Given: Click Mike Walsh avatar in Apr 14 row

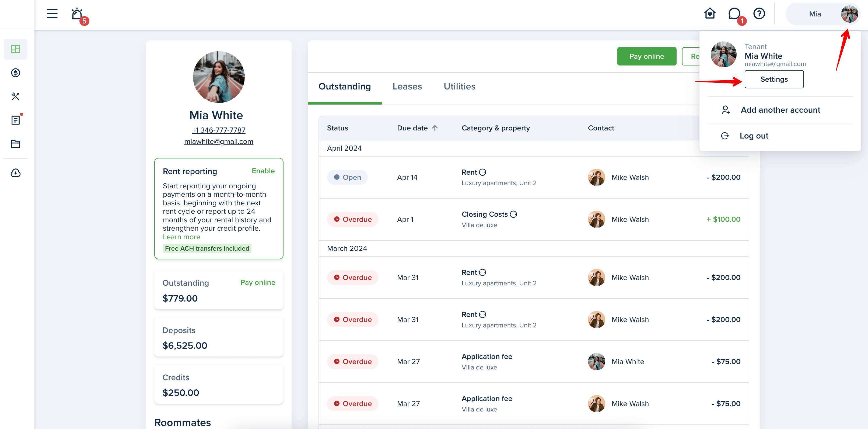Looking at the screenshot, I should point(596,177).
